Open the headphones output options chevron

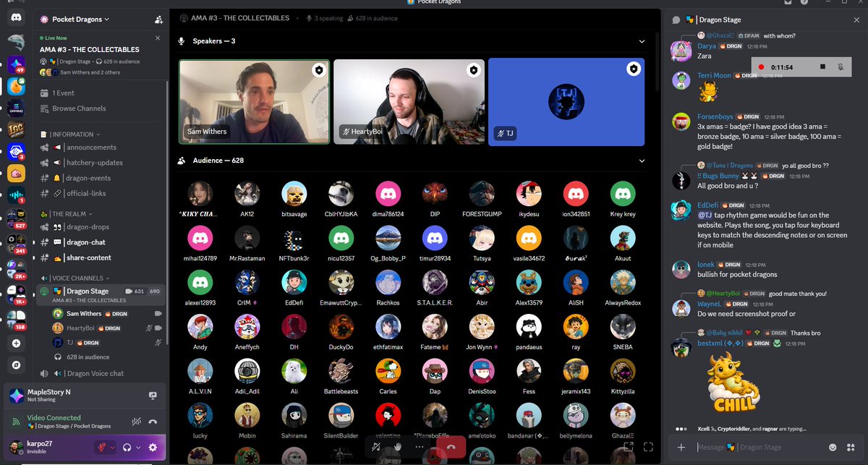(138, 448)
